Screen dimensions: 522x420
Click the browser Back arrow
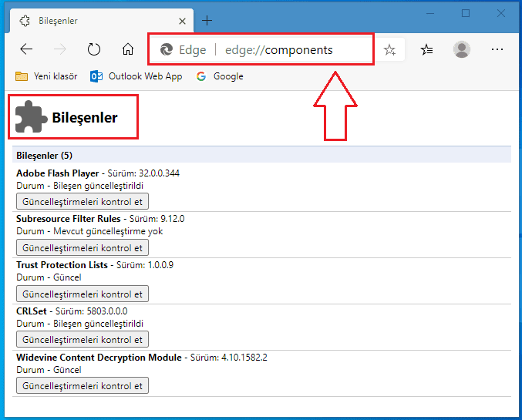pos(26,49)
